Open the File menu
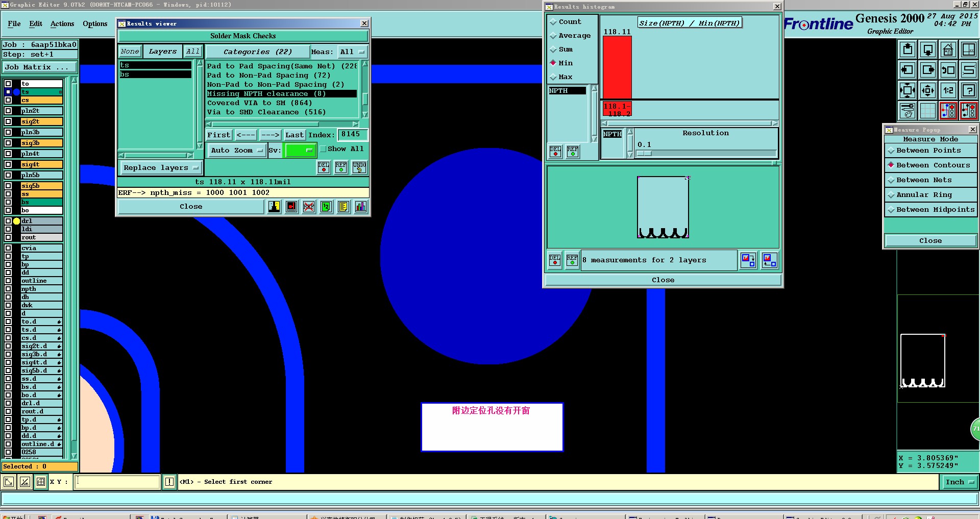Viewport: 980px width, 519px height. (14, 24)
